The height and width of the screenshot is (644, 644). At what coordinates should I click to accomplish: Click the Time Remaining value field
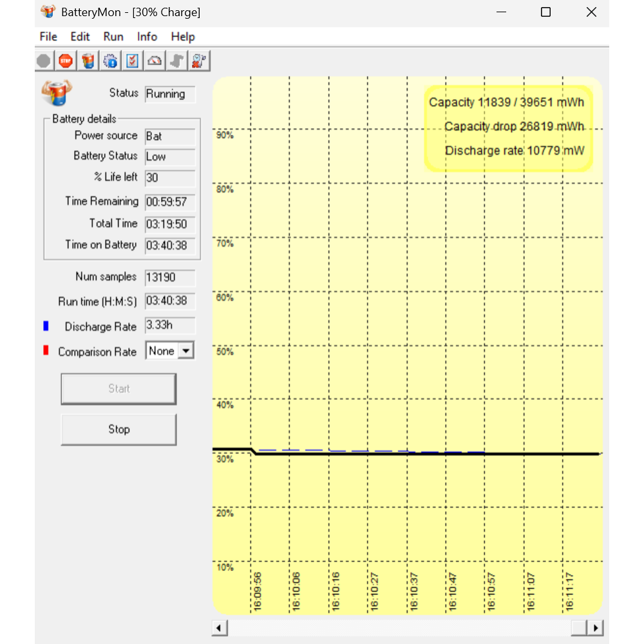169,202
